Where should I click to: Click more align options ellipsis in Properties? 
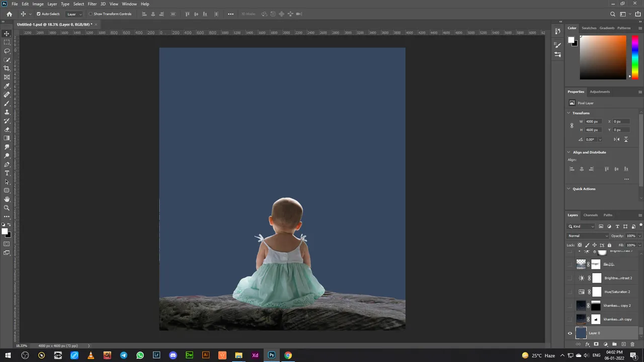click(x=626, y=179)
